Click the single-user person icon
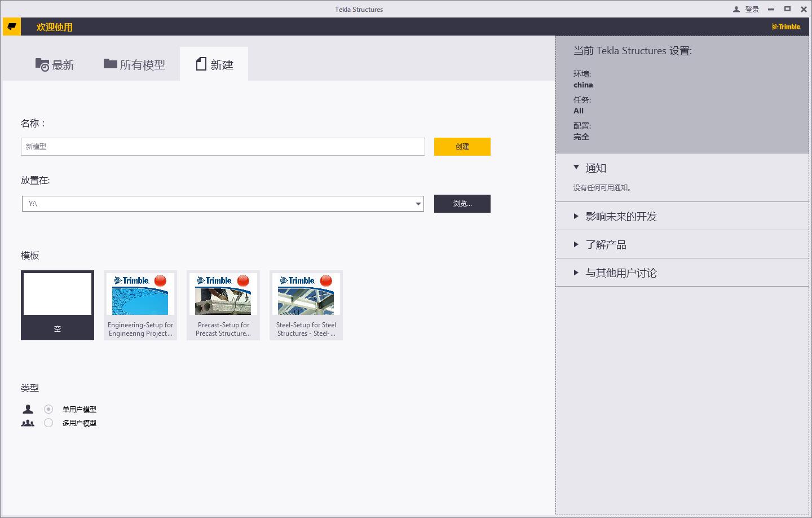Screen dimensions: 812x518 tap(28, 409)
